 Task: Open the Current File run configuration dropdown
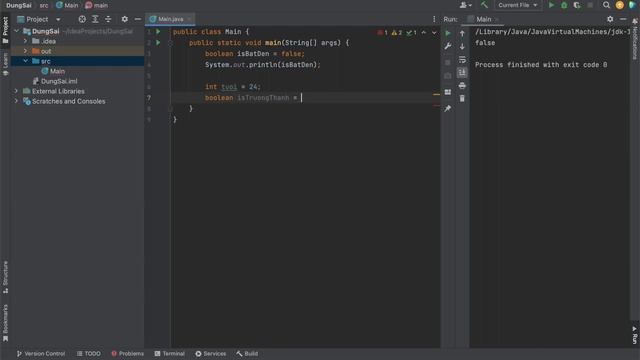point(517,5)
